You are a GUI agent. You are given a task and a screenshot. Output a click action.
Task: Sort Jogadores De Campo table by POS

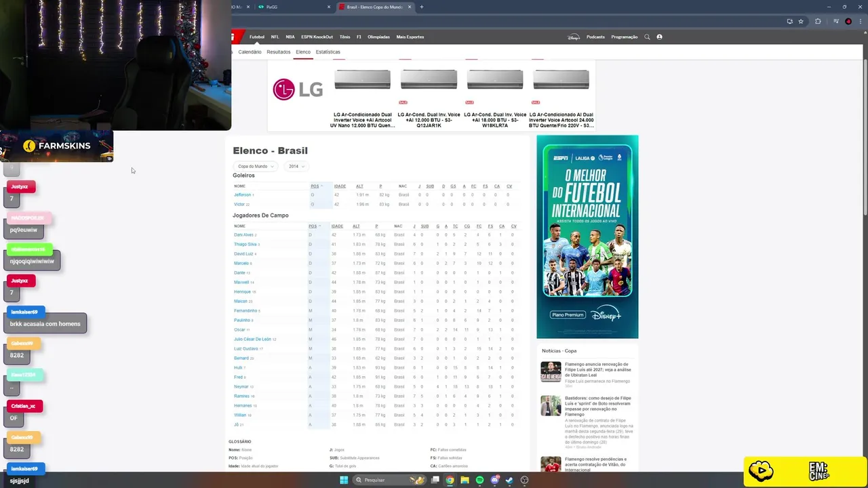click(315, 226)
